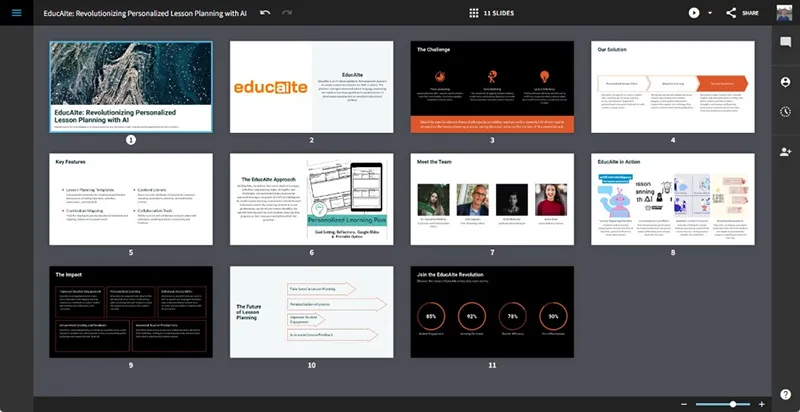Click the zoom out minus button
This screenshot has height=412, width=800.
pyautogui.click(x=684, y=404)
